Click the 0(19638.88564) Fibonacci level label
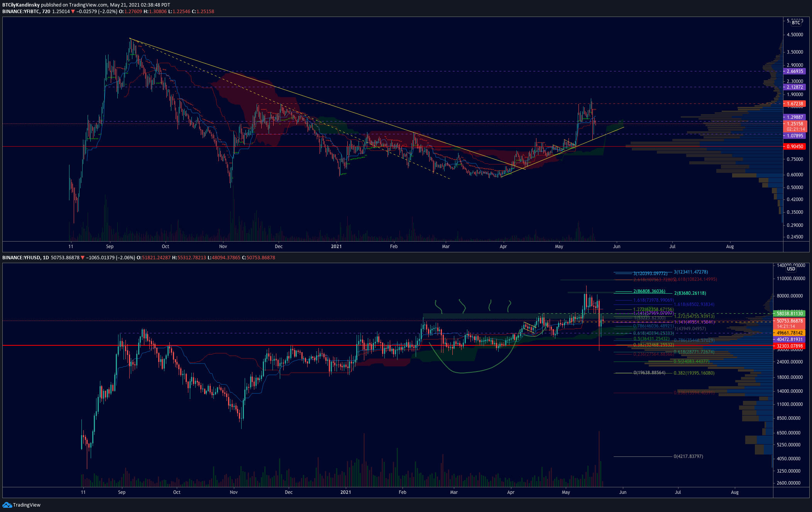 (x=649, y=373)
